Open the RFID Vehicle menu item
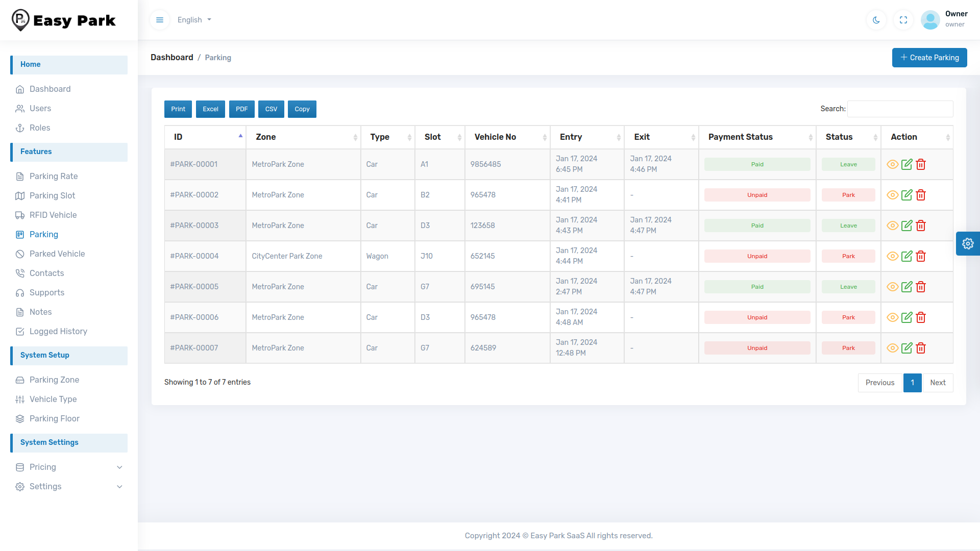Screen dimensions: 980x551 53,215
